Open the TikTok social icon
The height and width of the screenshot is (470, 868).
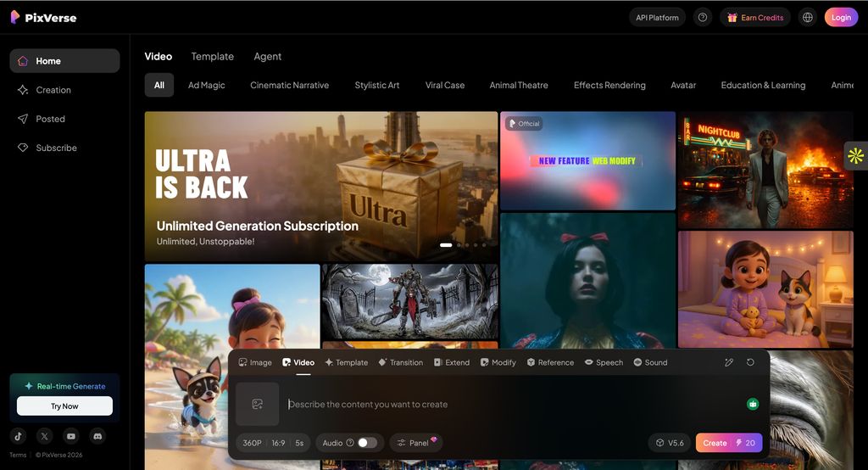19,436
